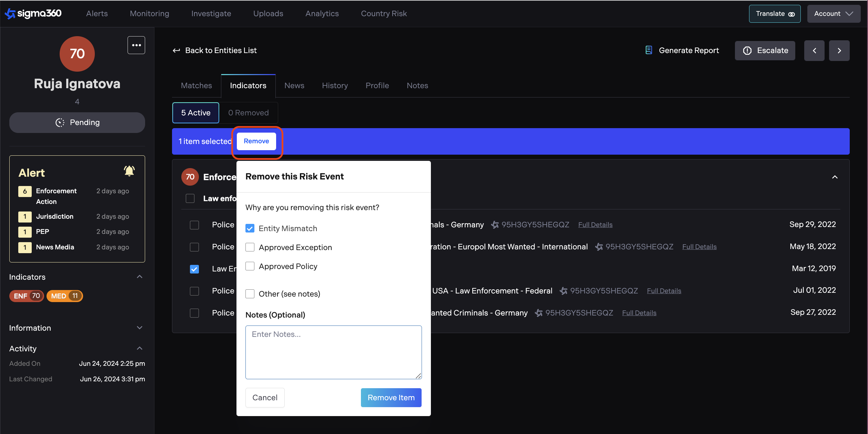The height and width of the screenshot is (434, 868).
Task: Go to previous entity with left arrow
Action: tap(814, 51)
